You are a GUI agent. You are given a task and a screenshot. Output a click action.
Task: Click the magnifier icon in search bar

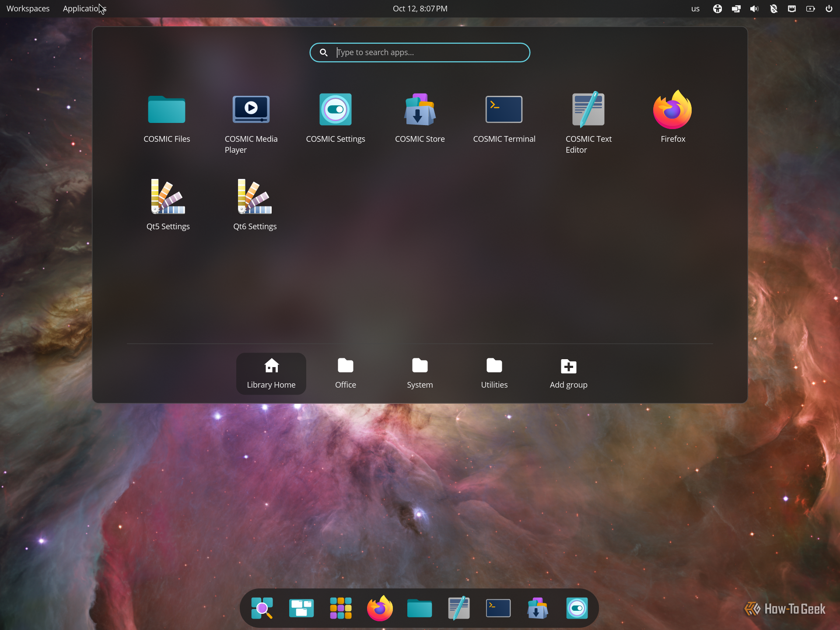coord(324,52)
